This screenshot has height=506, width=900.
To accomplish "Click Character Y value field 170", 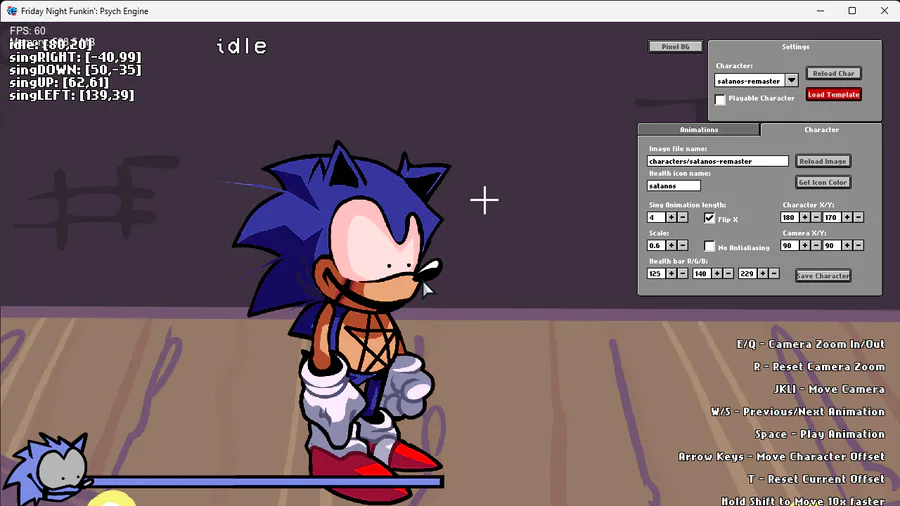I will pyautogui.click(x=832, y=217).
